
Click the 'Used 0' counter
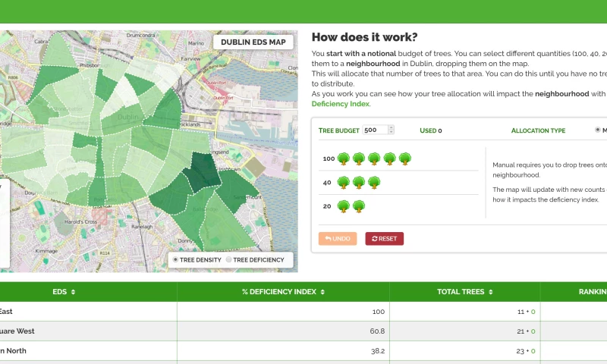[x=431, y=130]
